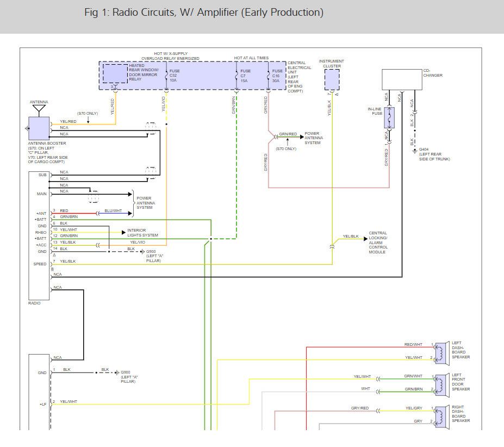Click 'ANTENNA' label above antenna

click(x=39, y=102)
